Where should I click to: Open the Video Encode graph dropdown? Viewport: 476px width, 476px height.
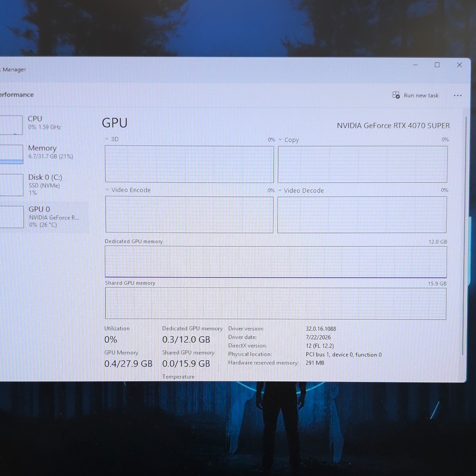click(x=107, y=190)
